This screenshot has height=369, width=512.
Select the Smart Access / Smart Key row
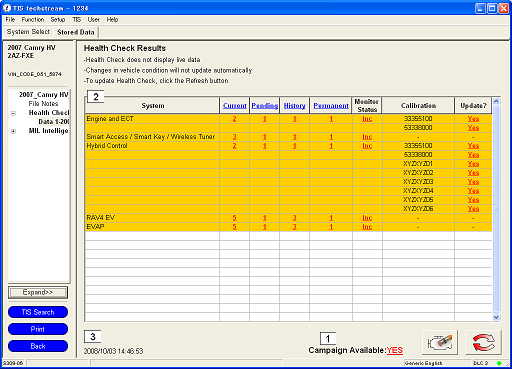(289, 137)
